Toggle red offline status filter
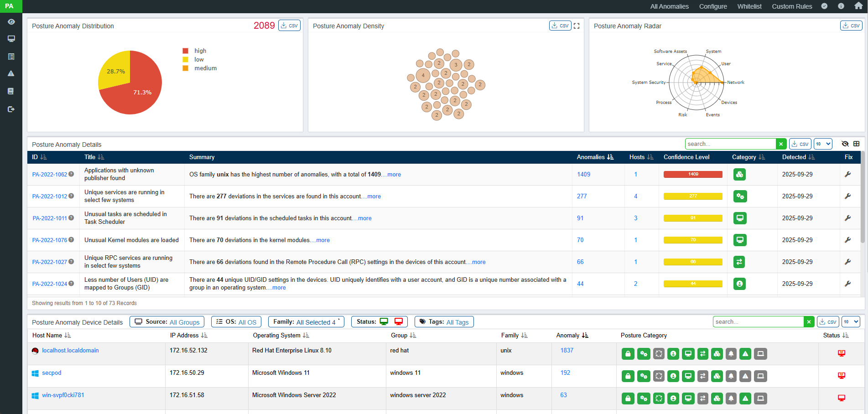868x414 pixels. (399, 321)
